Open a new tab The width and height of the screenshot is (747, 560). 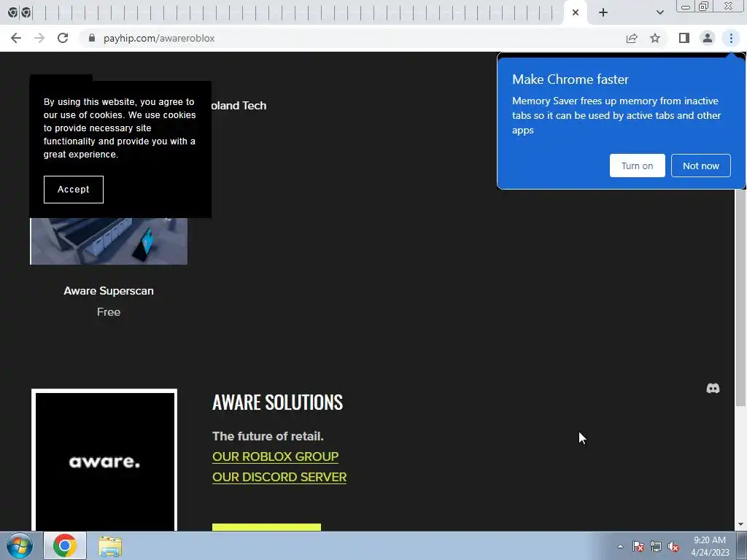point(603,12)
